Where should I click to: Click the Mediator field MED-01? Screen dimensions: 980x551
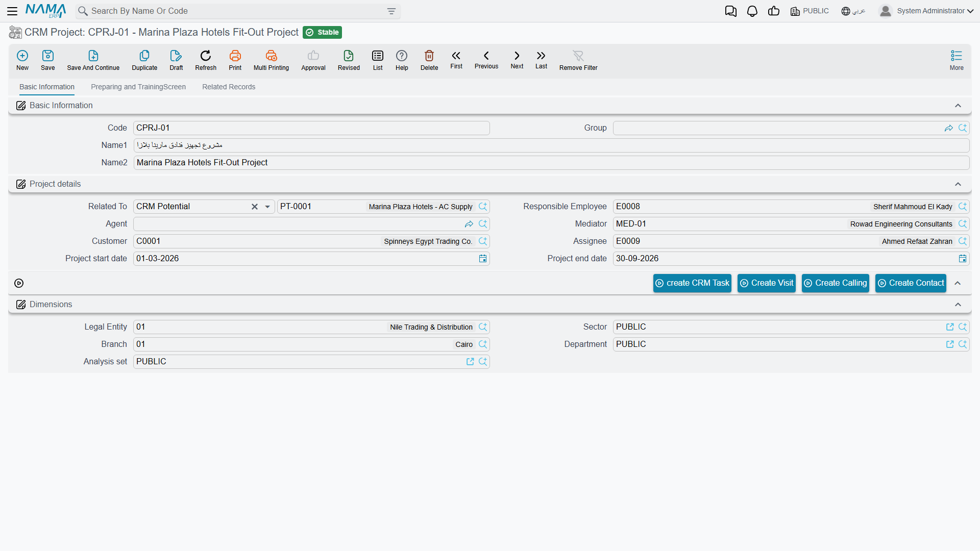791,224
